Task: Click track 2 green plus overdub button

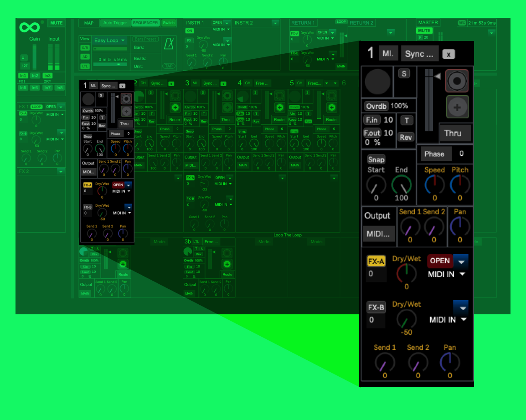Action: (175, 107)
